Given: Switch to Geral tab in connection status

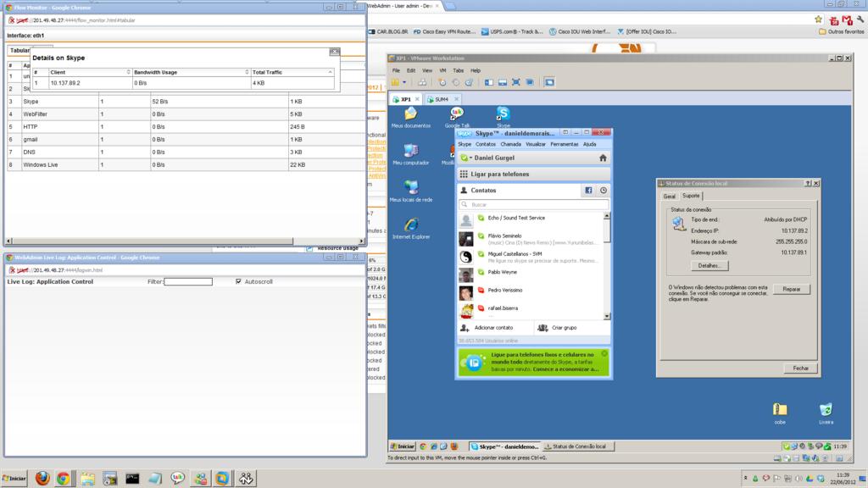Looking at the screenshot, I should click(x=670, y=197).
